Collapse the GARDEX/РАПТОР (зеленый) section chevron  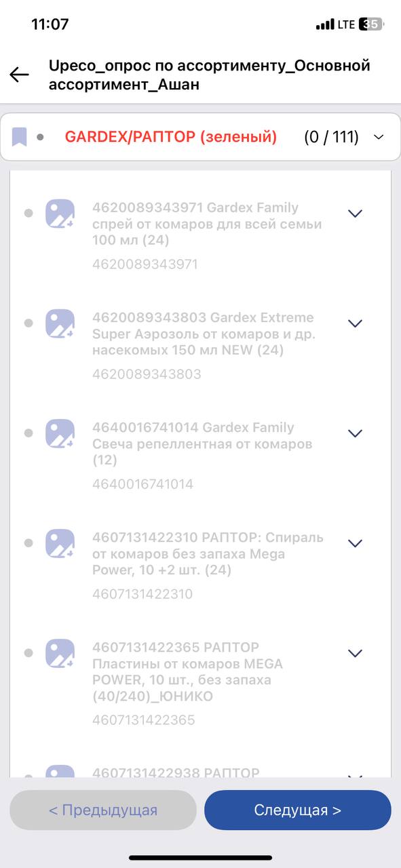point(379,137)
